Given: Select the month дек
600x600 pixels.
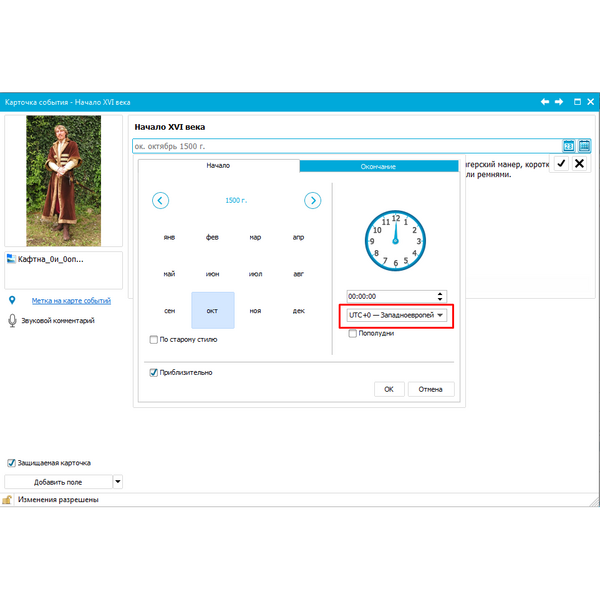Looking at the screenshot, I should click(x=298, y=311).
